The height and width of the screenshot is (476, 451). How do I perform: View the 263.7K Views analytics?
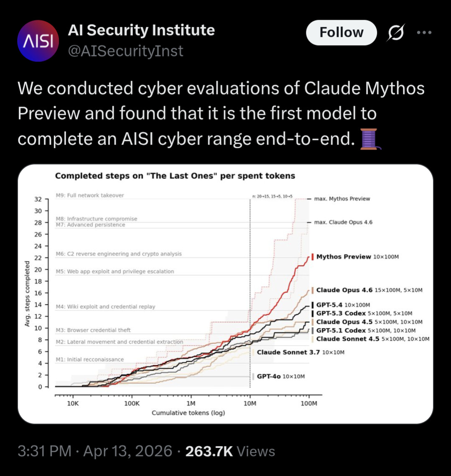[x=230, y=451]
